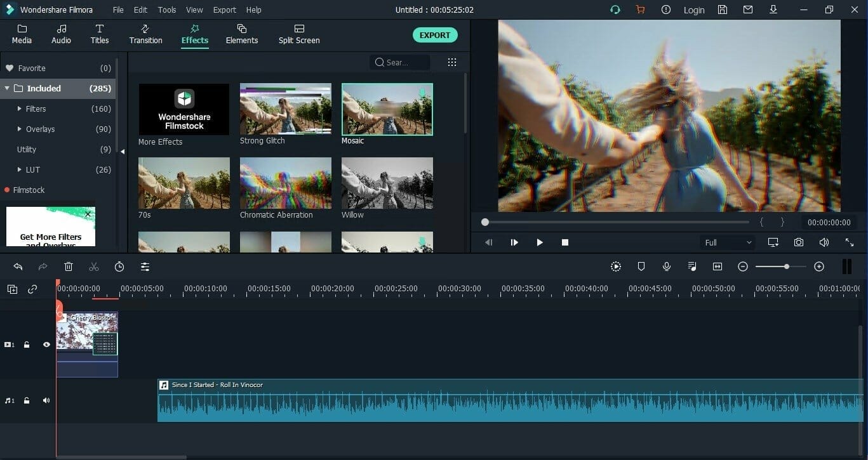Expand the Filters category

(x=20, y=108)
